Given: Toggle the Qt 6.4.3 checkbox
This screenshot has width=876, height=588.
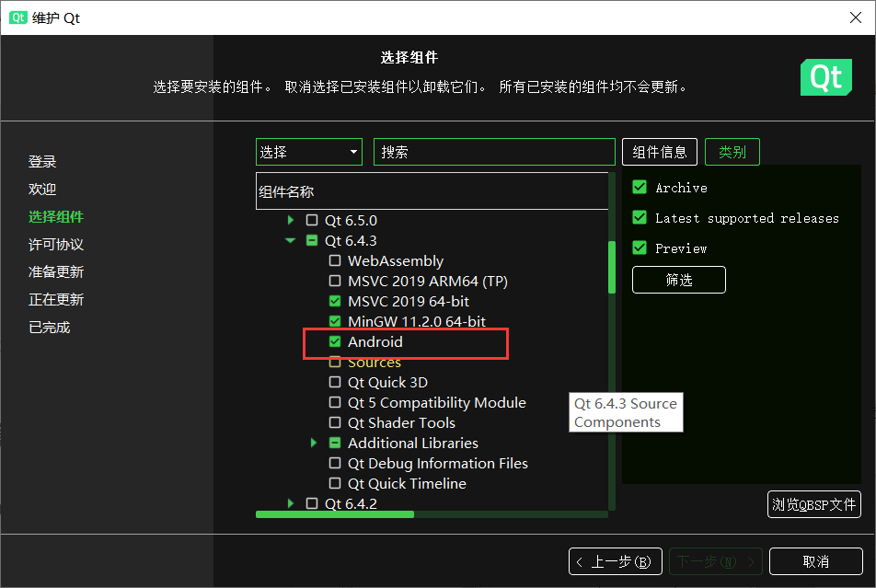Looking at the screenshot, I should tap(312, 240).
